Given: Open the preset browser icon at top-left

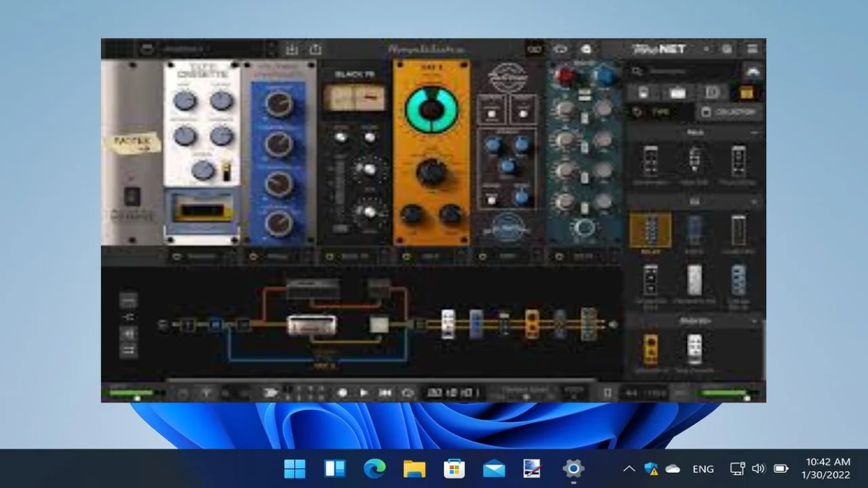Looking at the screenshot, I should tap(146, 49).
